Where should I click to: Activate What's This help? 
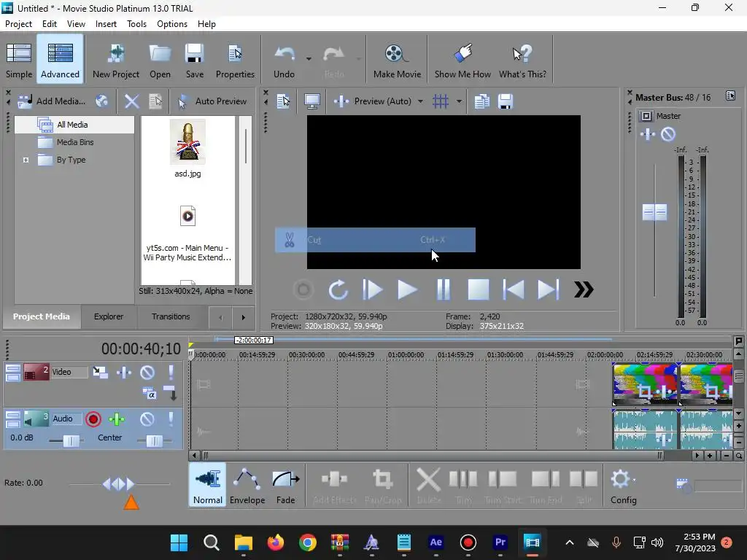522,60
